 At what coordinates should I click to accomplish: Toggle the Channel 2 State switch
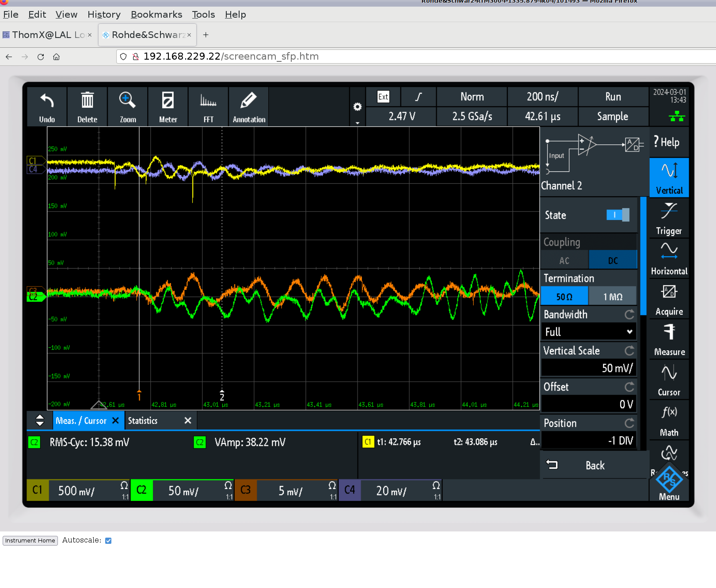pos(617,215)
